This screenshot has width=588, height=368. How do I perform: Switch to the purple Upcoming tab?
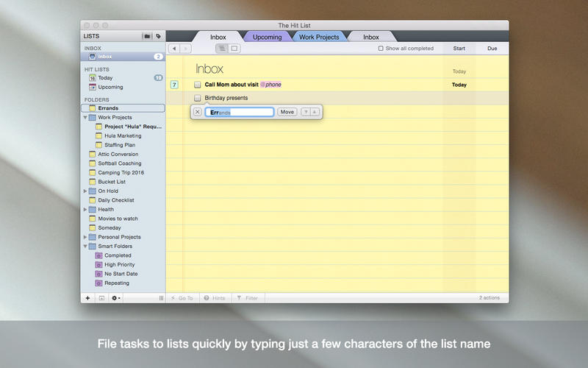tap(267, 37)
